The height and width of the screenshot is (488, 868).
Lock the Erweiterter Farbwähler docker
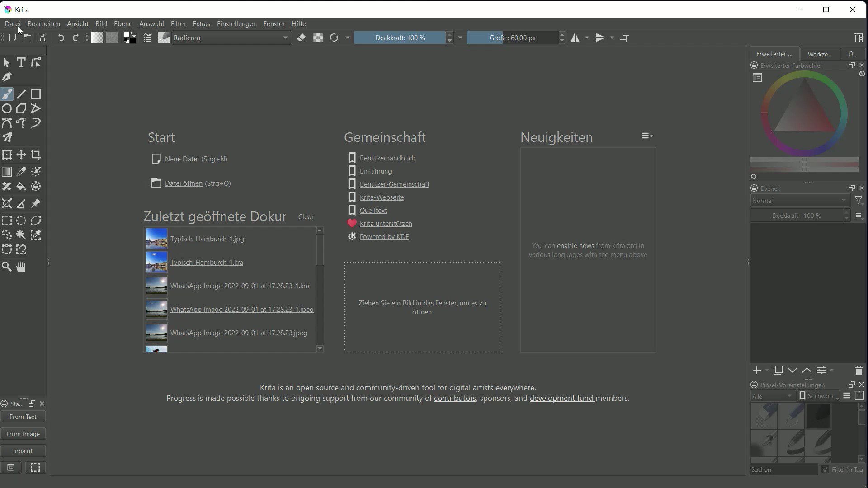pyautogui.click(x=754, y=66)
